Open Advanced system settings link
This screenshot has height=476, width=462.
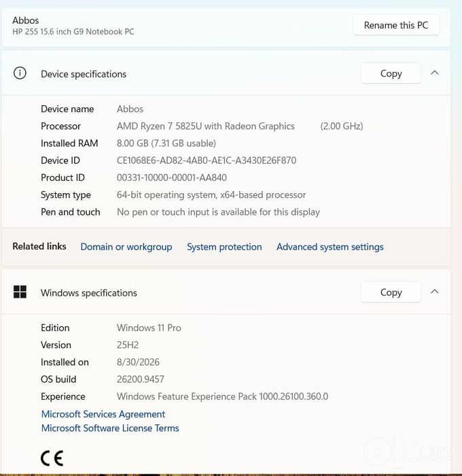[330, 247]
